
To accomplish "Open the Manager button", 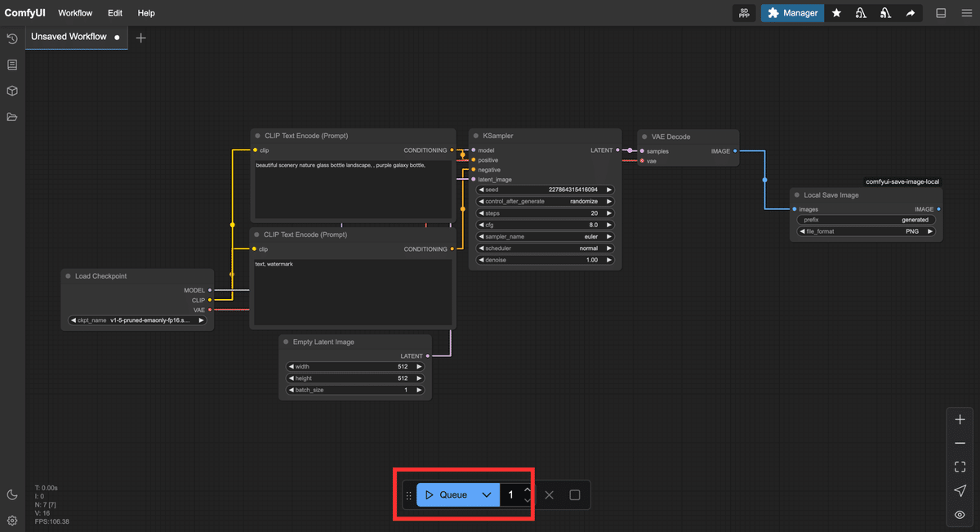I will point(792,13).
